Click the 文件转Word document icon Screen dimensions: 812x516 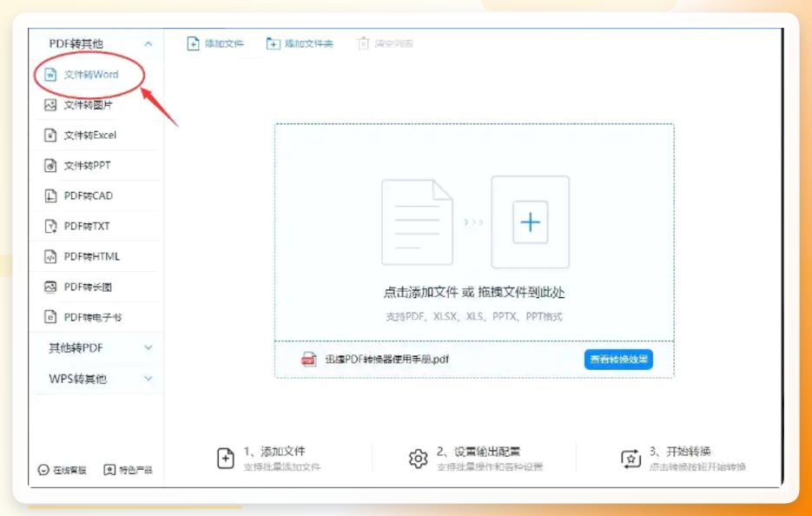pyautogui.click(x=50, y=75)
